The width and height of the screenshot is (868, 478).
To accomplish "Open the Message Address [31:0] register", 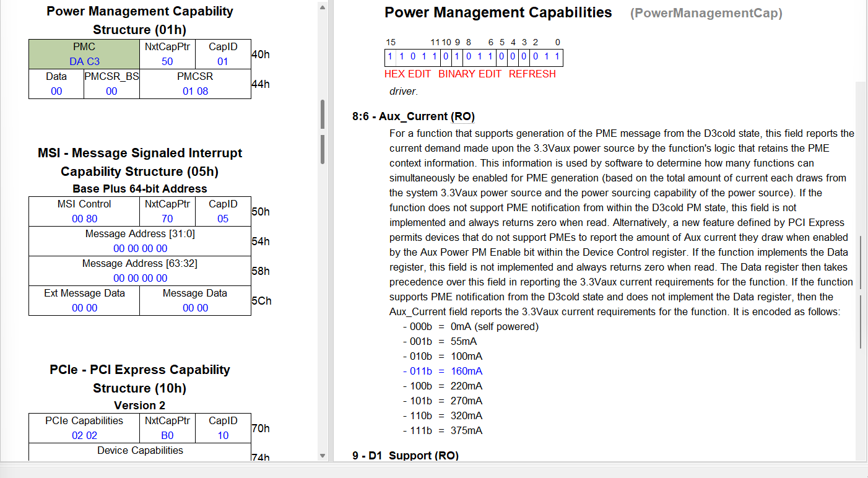I will [140, 241].
